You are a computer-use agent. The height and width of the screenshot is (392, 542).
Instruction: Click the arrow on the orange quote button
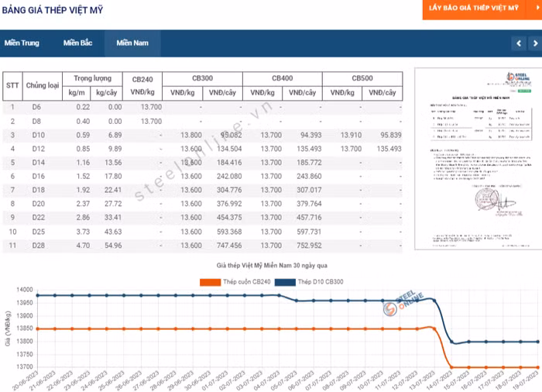[537, 8]
